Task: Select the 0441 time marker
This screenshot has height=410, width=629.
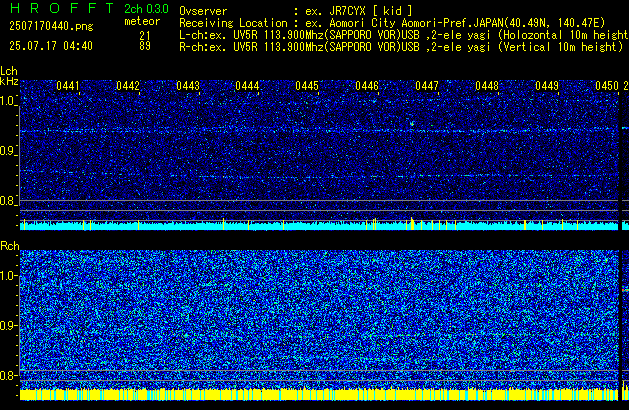Action: pyautogui.click(x=68, y=86)
